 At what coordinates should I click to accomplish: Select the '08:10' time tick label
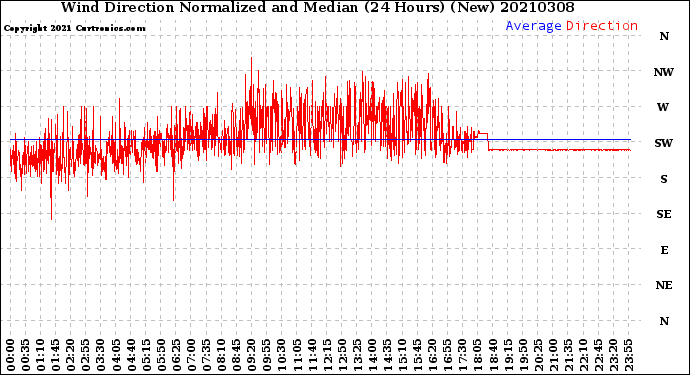pyautogui.click(x=221, y=355)
